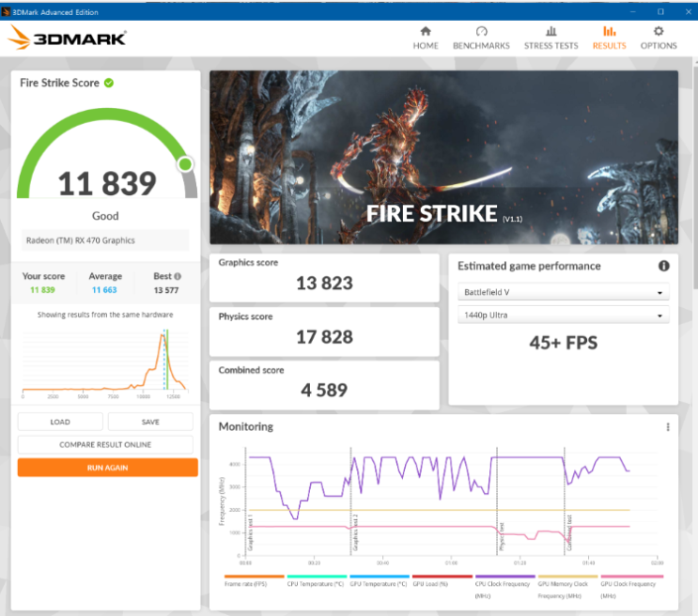The width and height of the screenshot is (698, 616).
Task: Click the Your score value 11 839
Action: pos(42,290)
